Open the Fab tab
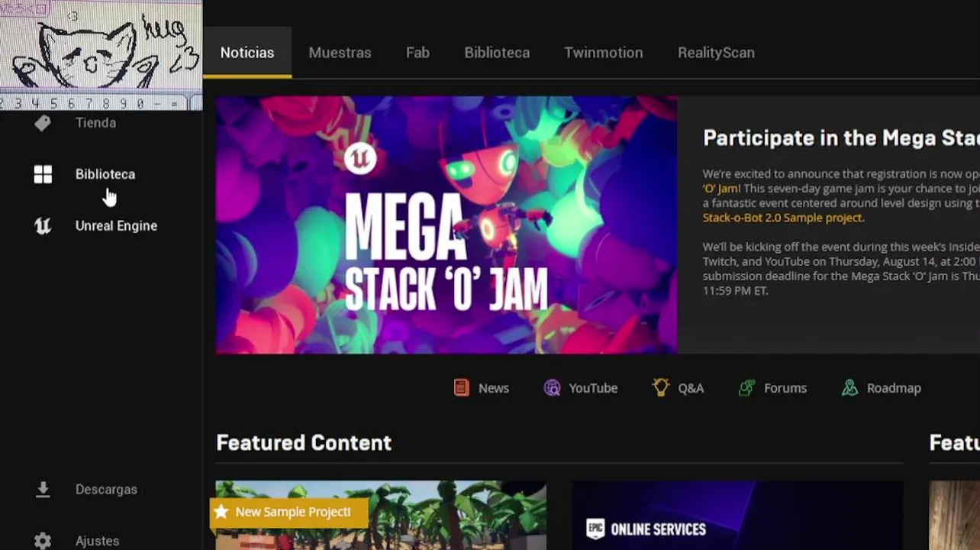The height and width of the screenshot is (550, 980). (417, 53)
